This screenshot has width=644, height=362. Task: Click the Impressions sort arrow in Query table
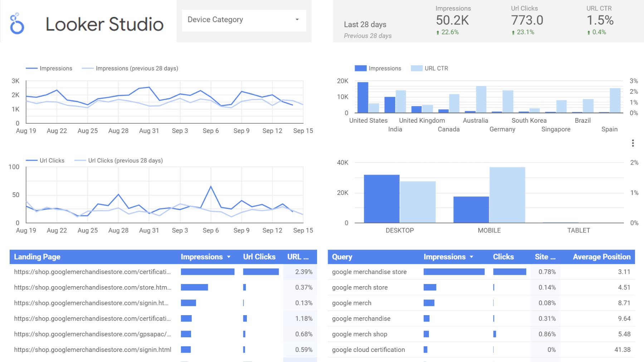(x=472, y=257)
